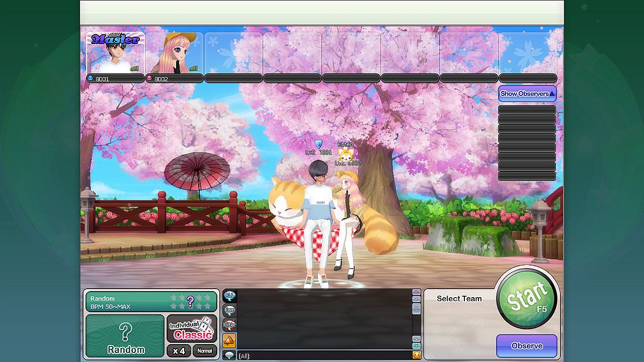This screenshot has width=644, height=362.
Task: Select the player 8002 portrait slot
Action: tap(174, 53)
